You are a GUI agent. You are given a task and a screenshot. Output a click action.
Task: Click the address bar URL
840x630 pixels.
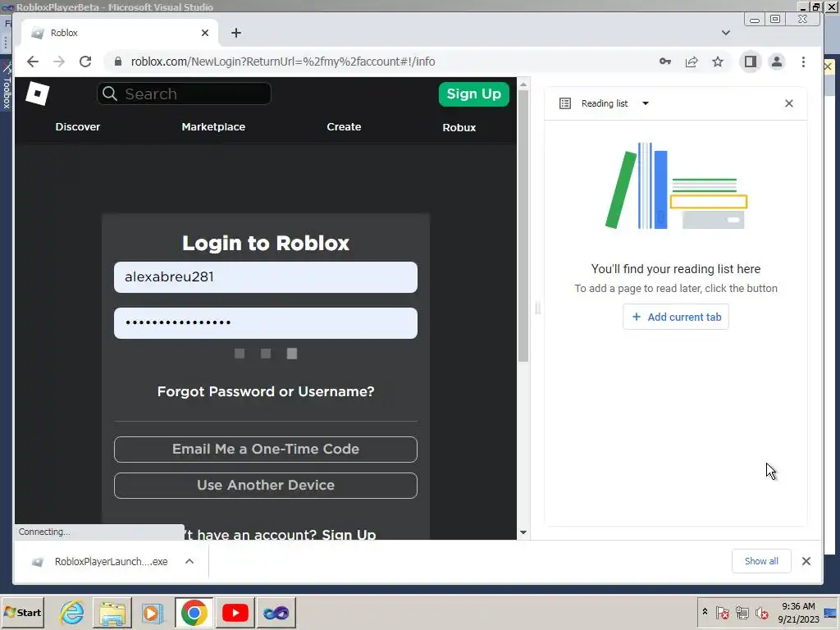coord(283,62)
